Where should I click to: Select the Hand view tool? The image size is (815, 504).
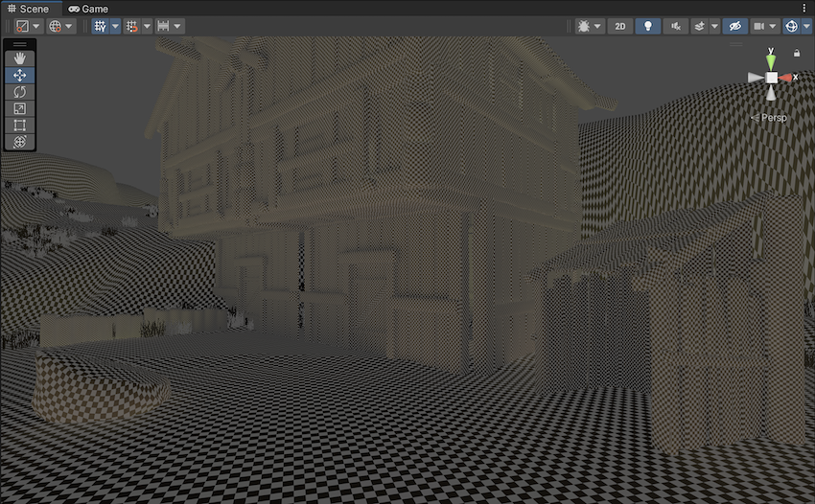tap(20, 59)
